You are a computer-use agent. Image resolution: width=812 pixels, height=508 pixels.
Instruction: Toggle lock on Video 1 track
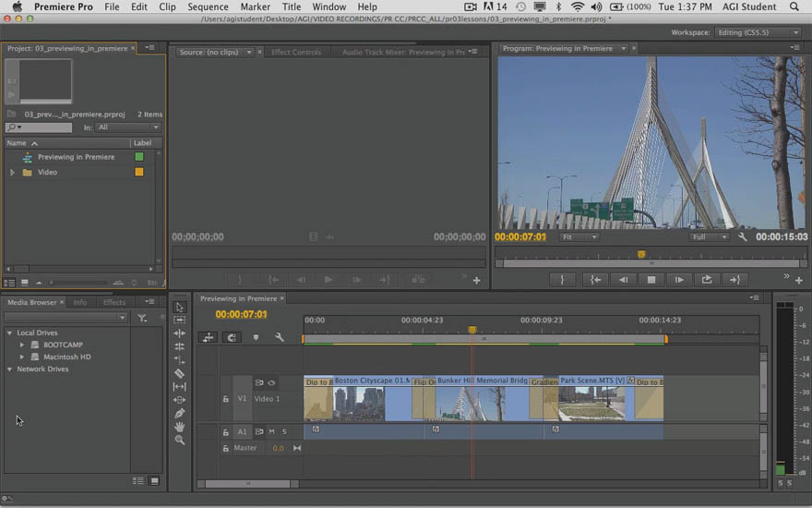[225, 399]
